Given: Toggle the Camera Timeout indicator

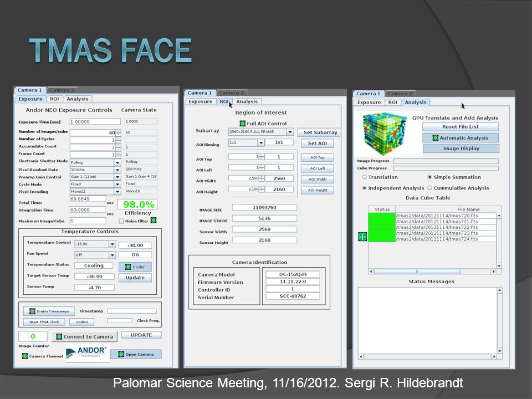Looking at the screenshot, I should coord(25,356).
